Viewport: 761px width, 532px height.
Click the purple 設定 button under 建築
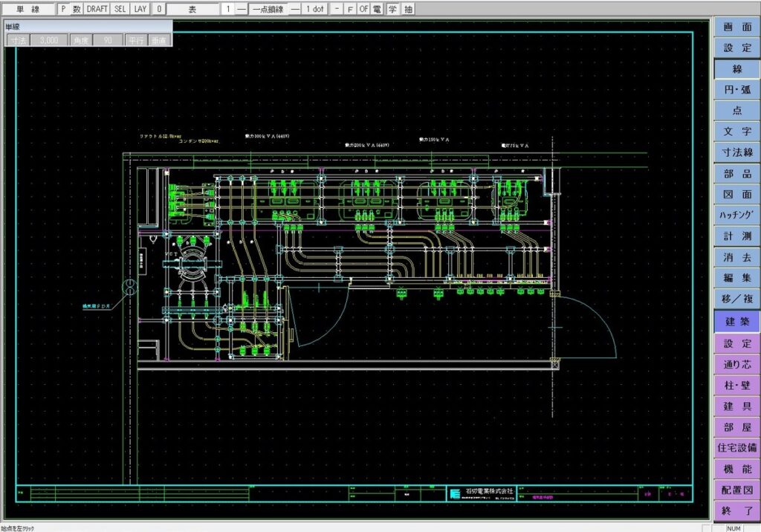click(736, 344)
